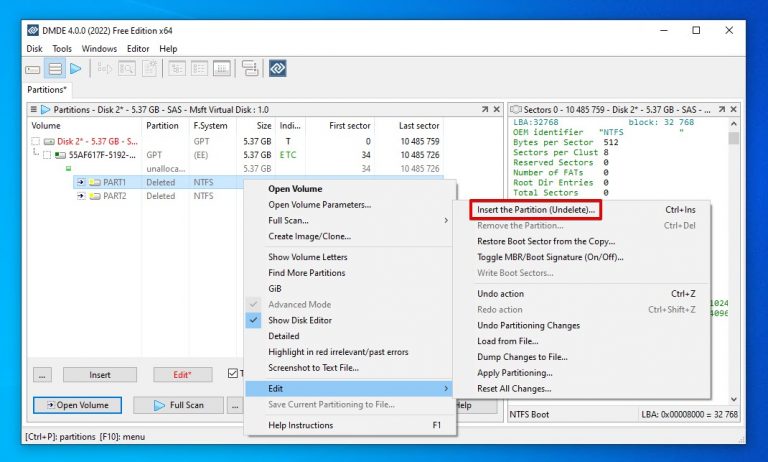Expand the Full Scan... submenu arrow
This screenshot has height=462, width=768.
point(446,220)
